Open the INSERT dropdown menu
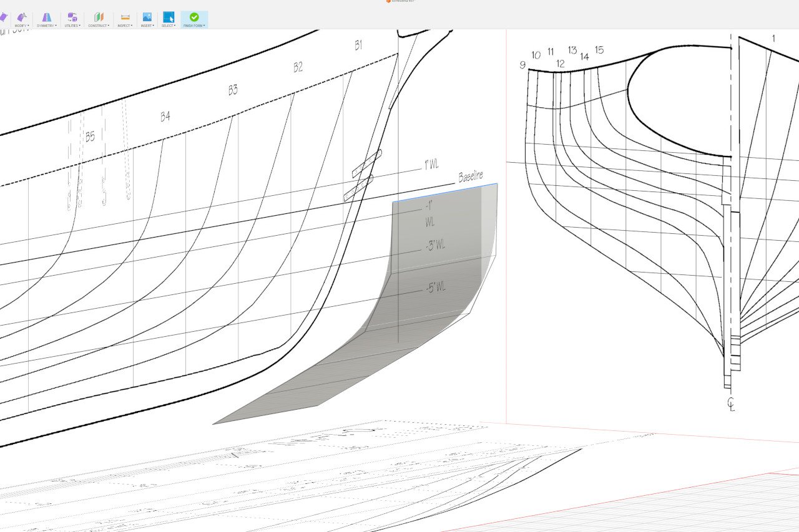 (147, 26)
